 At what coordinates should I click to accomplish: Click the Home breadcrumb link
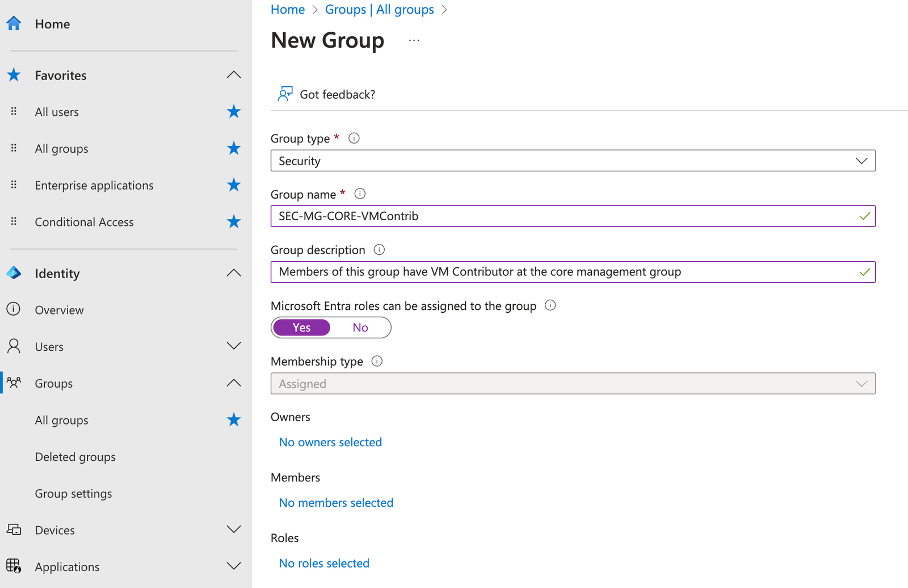click(x=288, y=9)
